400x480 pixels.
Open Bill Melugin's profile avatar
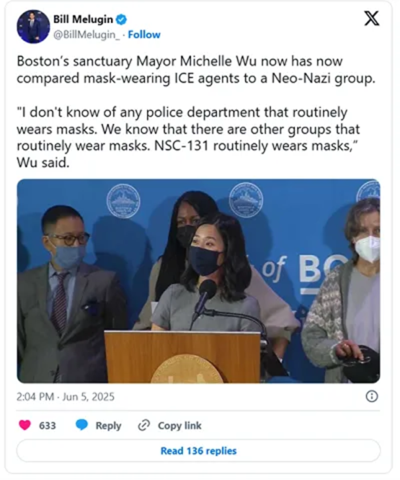[x=33, y=27]
